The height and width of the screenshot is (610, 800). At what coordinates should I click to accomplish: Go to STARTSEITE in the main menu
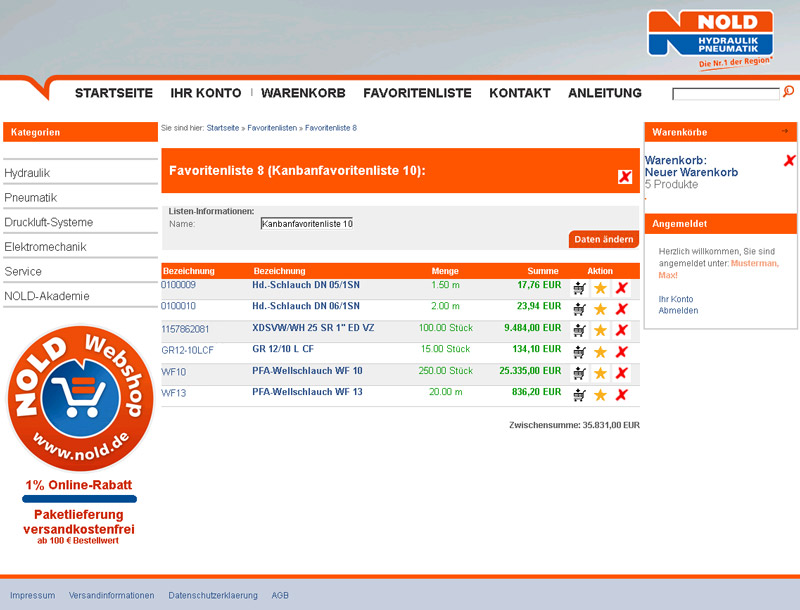click(x=114, y=93)
